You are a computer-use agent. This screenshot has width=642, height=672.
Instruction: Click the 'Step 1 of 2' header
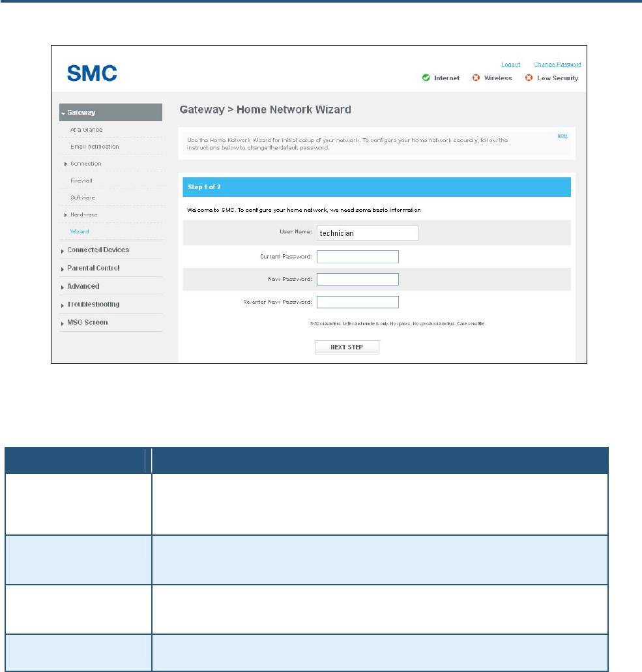point(376,187)
